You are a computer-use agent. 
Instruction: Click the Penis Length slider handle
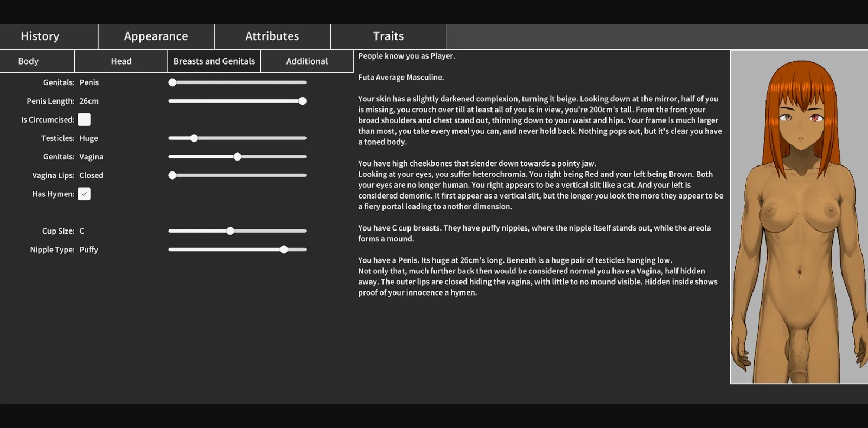[302, 101]
